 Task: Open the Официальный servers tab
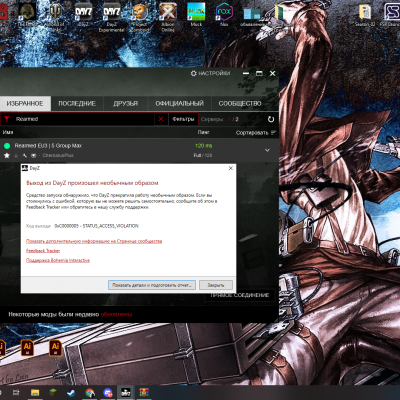[179, 104]
